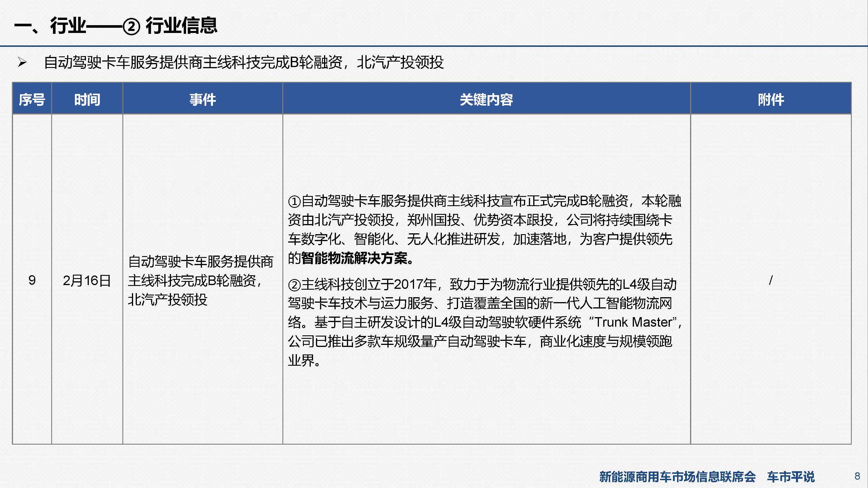Click the slide title 一、行业——② 行业信息
This screenshot has width=868, height=488.
tap(115, 26)
